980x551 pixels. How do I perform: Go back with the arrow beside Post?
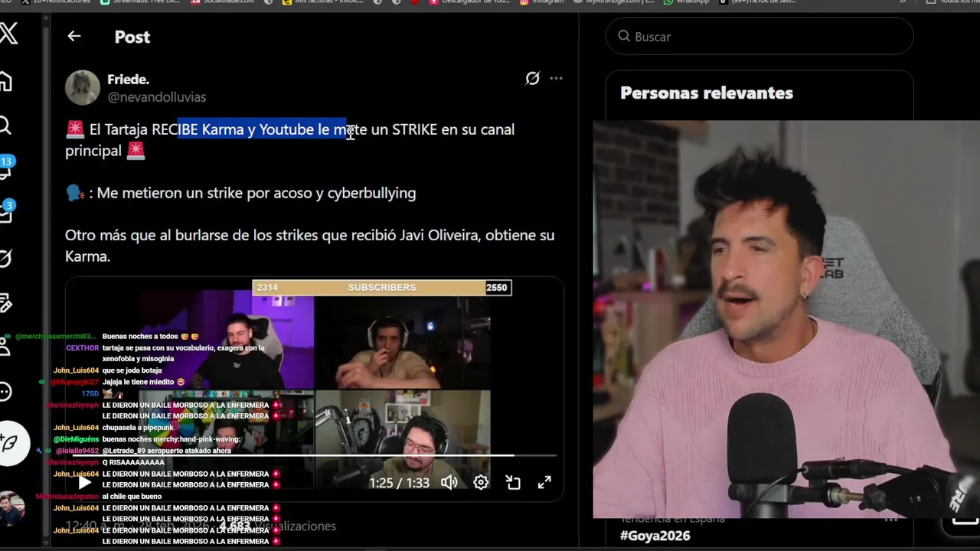(73, 36)
